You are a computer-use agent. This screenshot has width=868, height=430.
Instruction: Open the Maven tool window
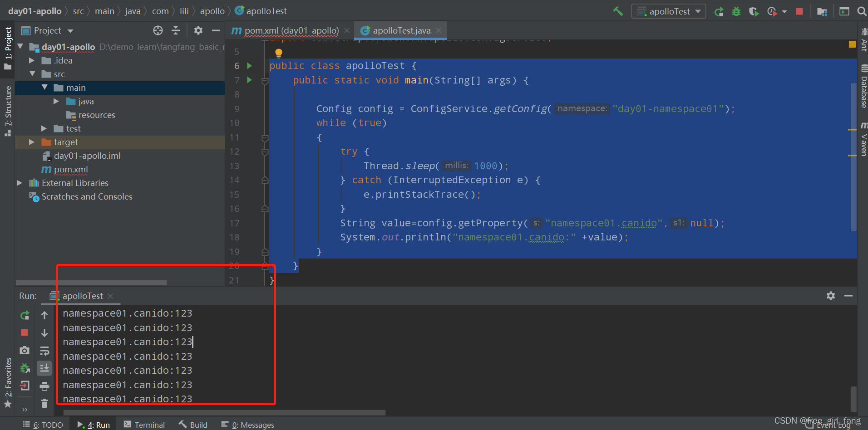pyautogui.click(x=863, y=139)
